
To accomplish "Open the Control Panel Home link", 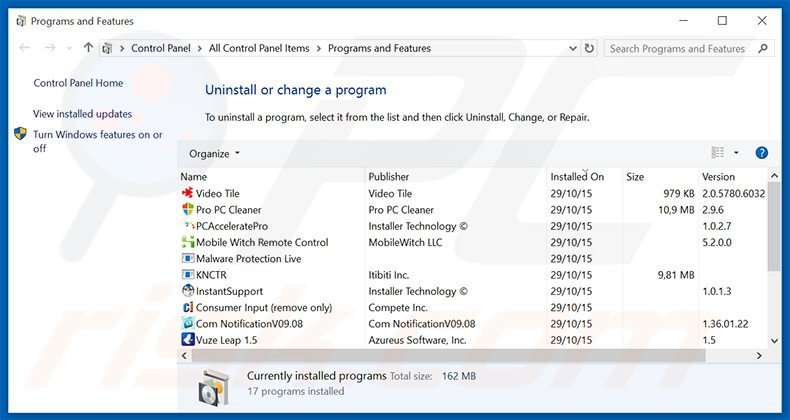I will pos(78,83).
